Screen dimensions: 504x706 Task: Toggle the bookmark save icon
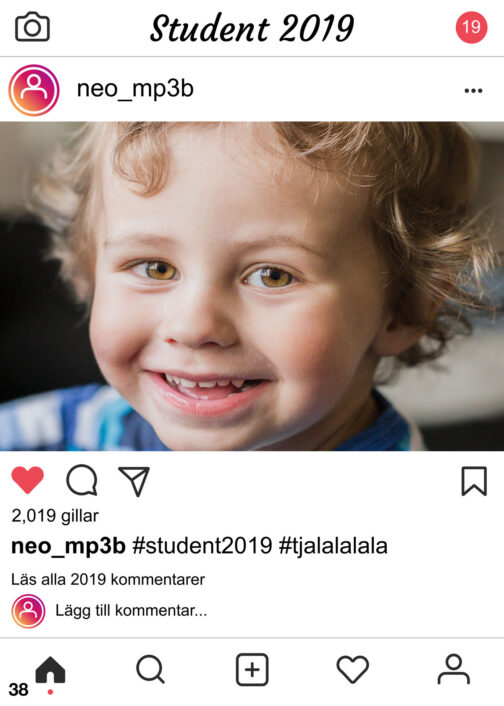tap(474, 481)
